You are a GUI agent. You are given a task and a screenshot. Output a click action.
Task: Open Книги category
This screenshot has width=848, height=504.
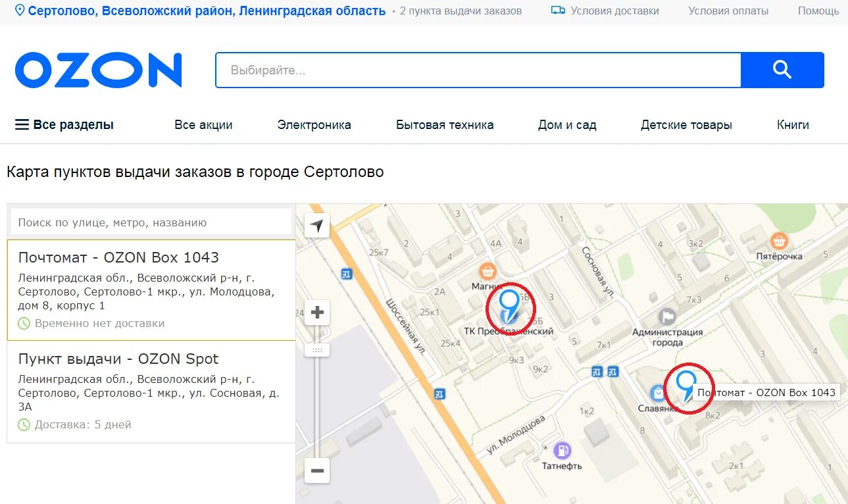(x=793, y=124)
